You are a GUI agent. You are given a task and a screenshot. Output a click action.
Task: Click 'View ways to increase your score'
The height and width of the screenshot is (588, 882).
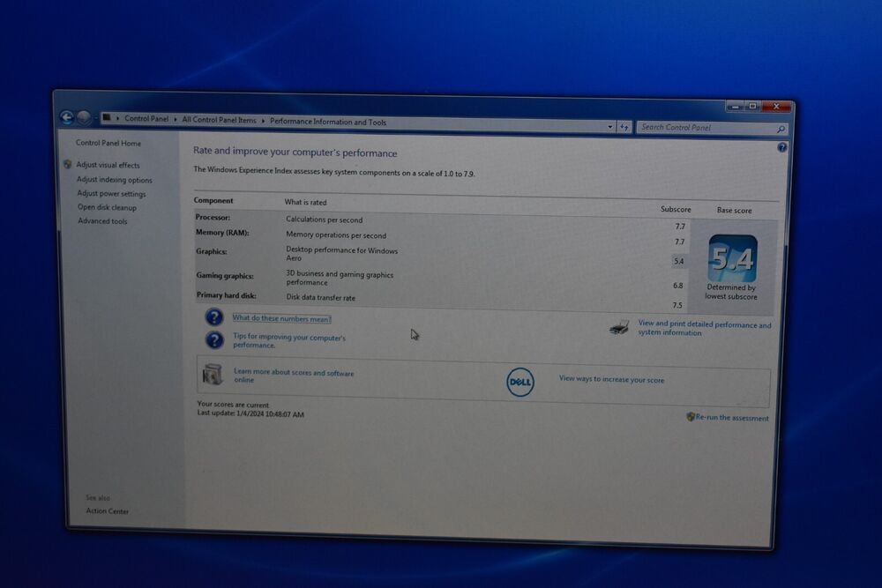(611, 379)
